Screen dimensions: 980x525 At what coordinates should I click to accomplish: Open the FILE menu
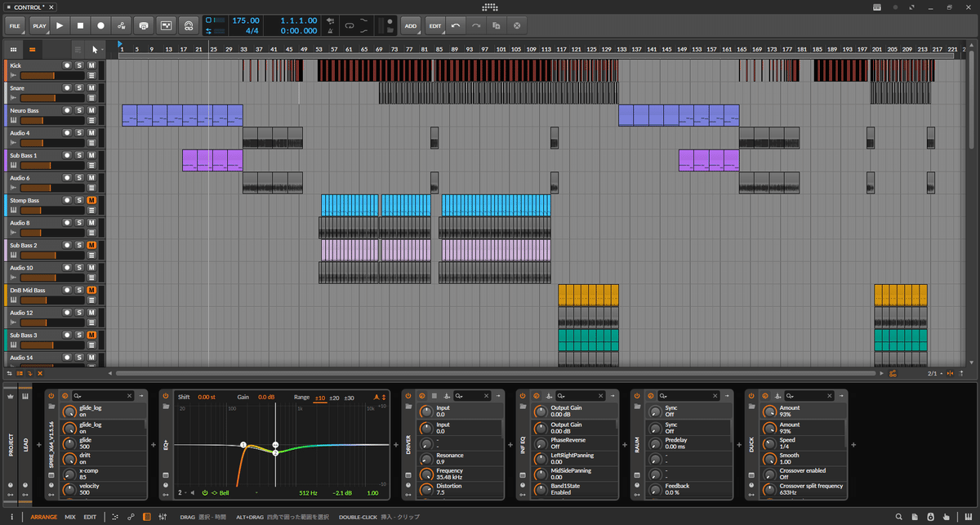(13, 25)
